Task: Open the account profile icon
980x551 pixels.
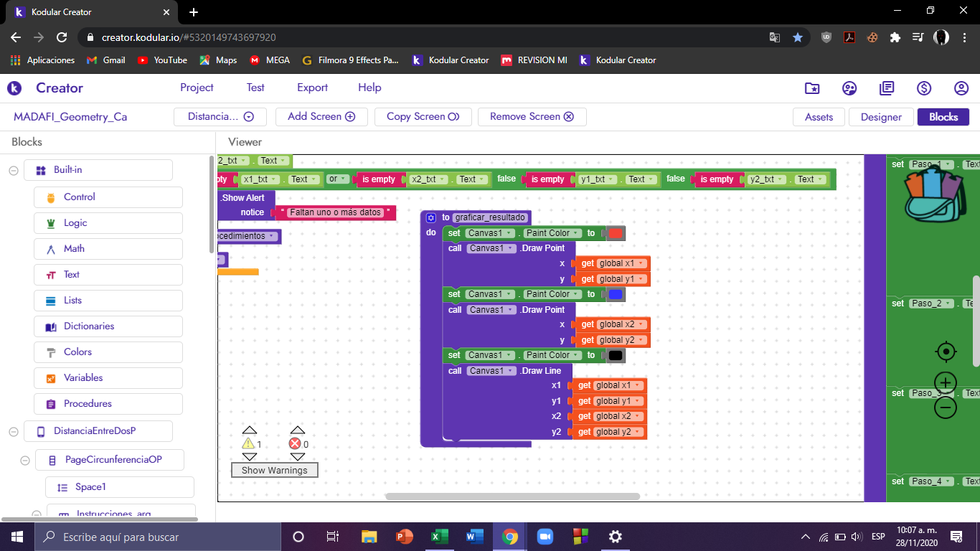Action: tap(961, 88)
